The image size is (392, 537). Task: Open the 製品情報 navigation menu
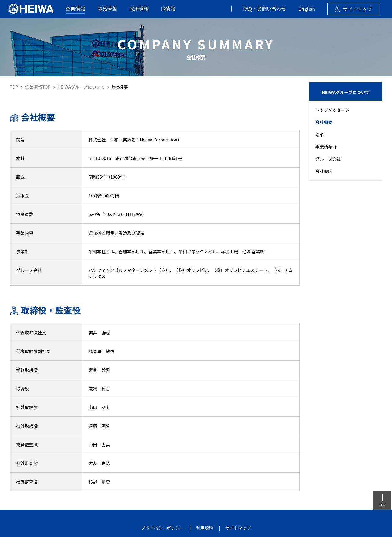click(107, 9)
